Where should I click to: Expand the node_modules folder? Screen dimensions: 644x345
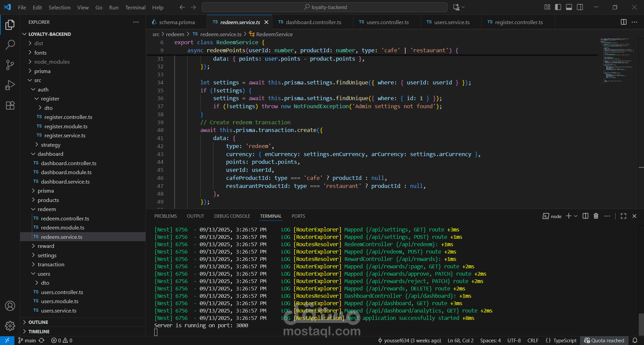[x=52, y=62]
